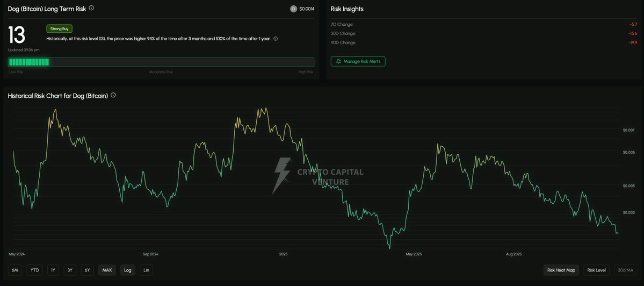Viewport: 644px width, 286px height.
Task: Click the green risk level progress bar
Action: pos(161,62)
